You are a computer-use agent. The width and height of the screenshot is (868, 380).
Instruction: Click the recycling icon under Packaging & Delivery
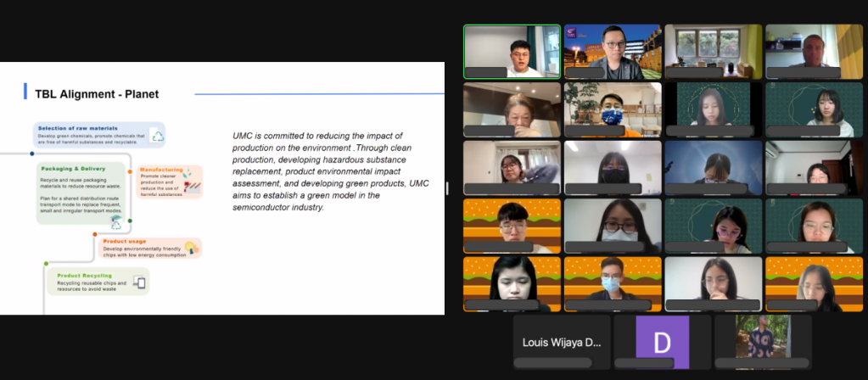(116, 222)
